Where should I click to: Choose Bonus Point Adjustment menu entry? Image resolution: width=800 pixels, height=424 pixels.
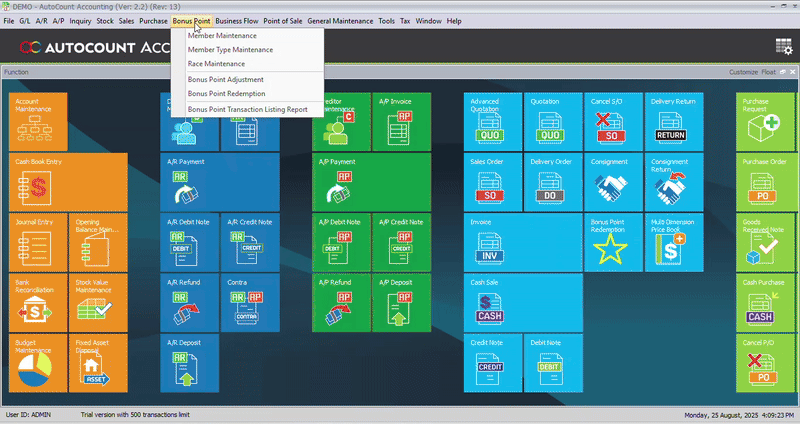[225, 79]
